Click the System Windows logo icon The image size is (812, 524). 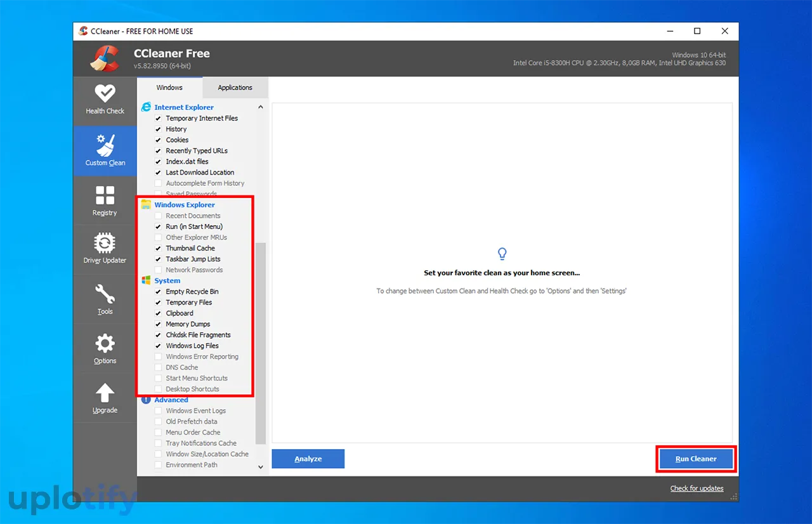(x=147, y=280)
